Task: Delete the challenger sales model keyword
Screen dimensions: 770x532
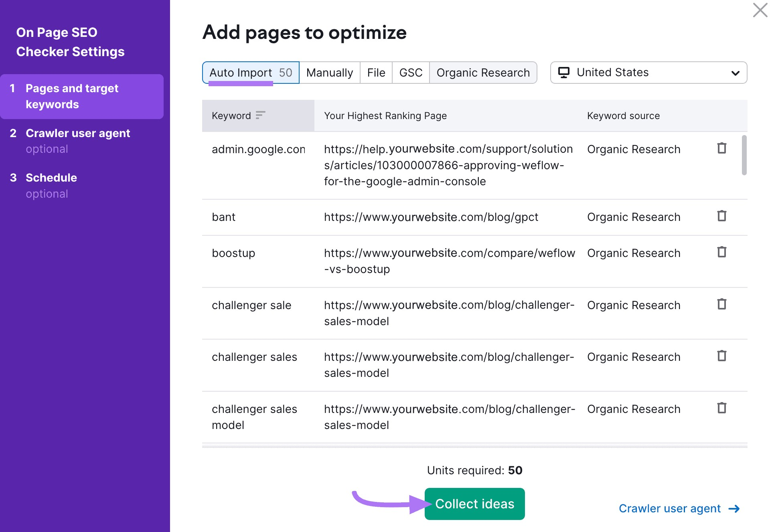Action: [721, 409]
